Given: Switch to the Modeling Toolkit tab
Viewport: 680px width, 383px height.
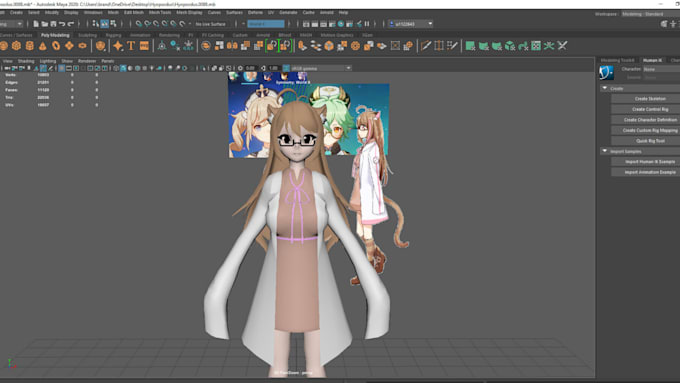Looking at the screenshot, I should pyautogui.click(x=618, y=60).
